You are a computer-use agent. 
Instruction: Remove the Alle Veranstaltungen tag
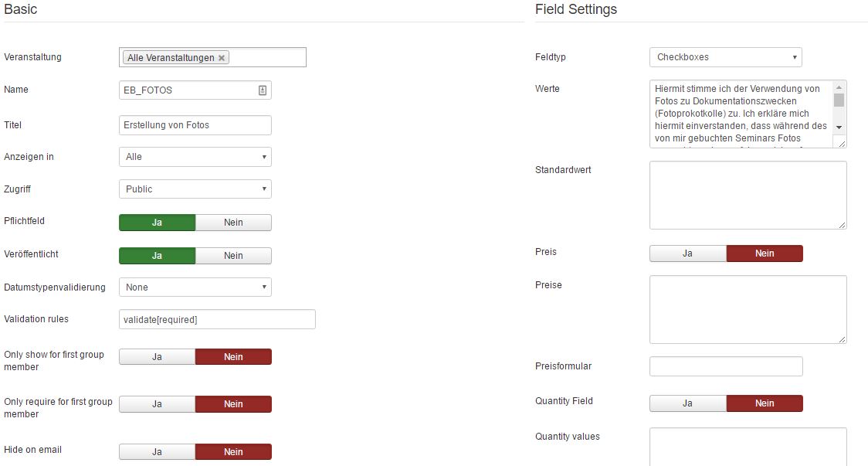pyautogui.click(x=222, y=58)
